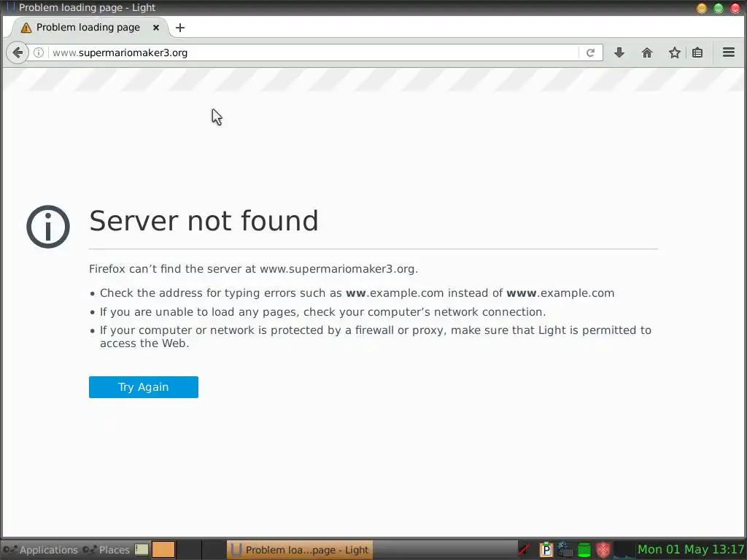Click the Server not found heading
The image size is (747, 560).
[x=204, y=221]
